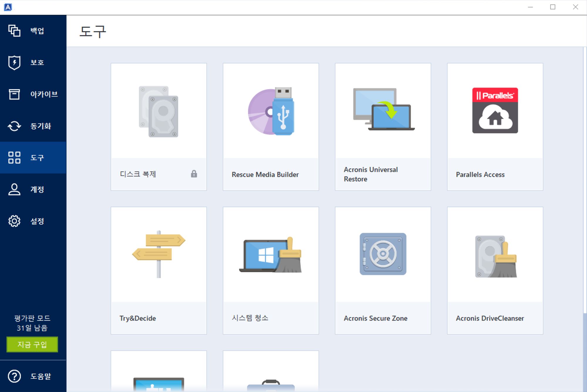Go to the 동기화 section label
This screenshot has width=587, height=392.
point(41,126)
